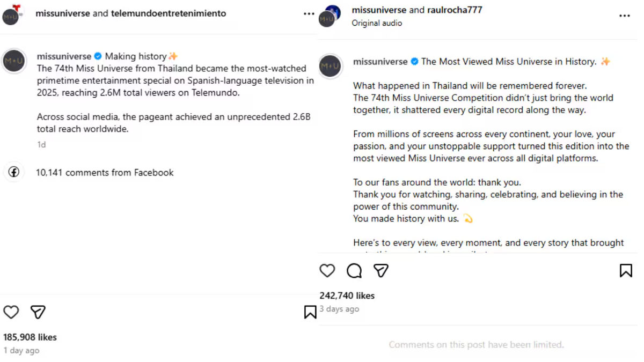This screenshot has width=644, height=362.
Task: Open comments on the right post
Action: [x=354, y=271]
